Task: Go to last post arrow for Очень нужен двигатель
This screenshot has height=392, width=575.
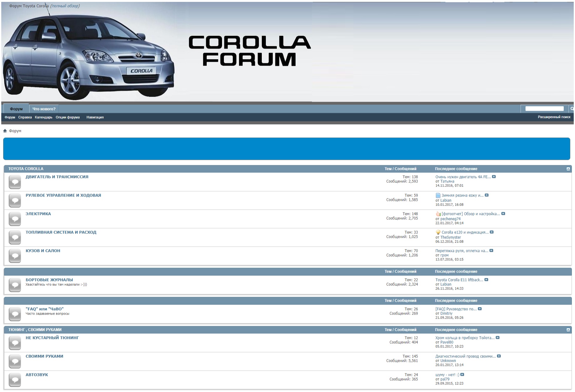Action: pos(494,177)
